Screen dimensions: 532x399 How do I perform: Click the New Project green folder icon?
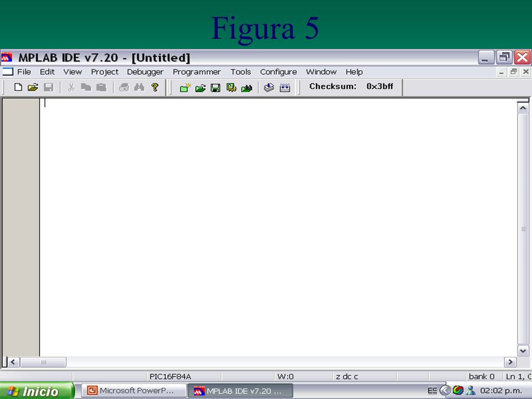coord(185,88)
